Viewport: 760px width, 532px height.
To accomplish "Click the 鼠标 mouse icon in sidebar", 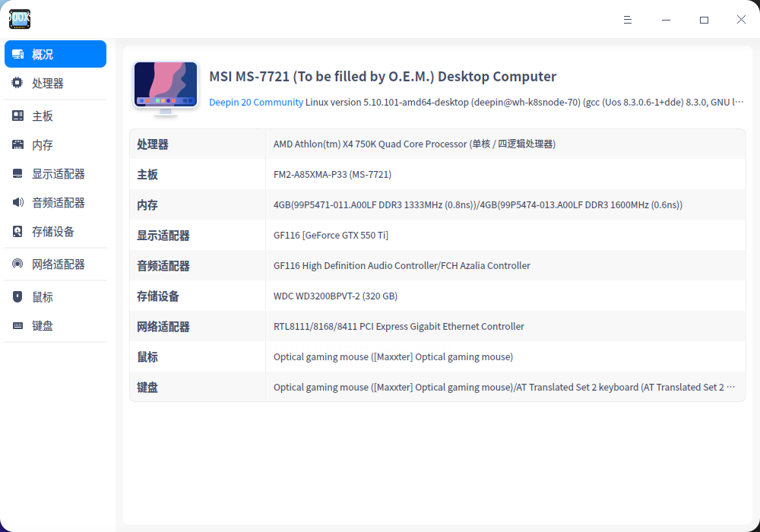I will pyautogui.click(x=17, y=296).
